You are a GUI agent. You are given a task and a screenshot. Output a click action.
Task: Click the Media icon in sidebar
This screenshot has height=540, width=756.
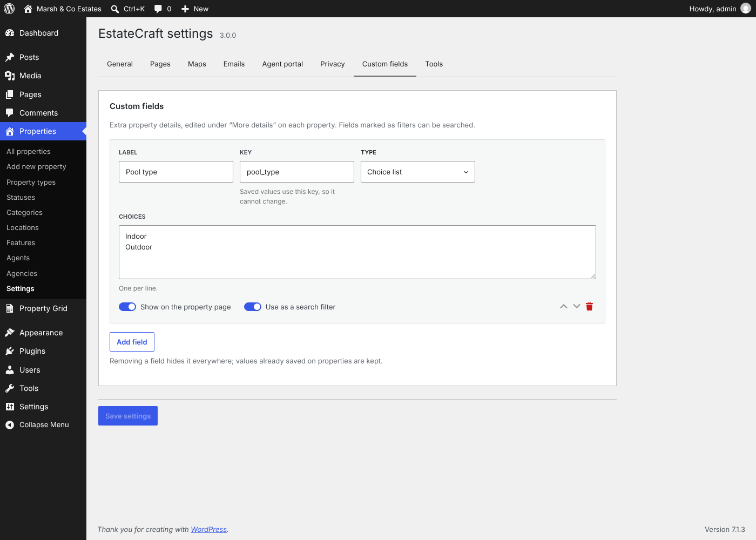tap(10, 76)
